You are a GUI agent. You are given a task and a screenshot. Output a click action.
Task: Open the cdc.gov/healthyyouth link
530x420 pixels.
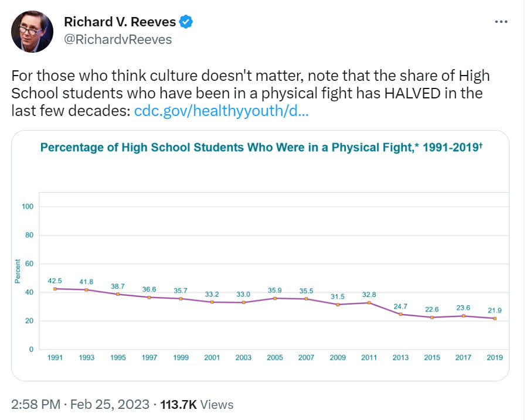(x=222, y=111)
